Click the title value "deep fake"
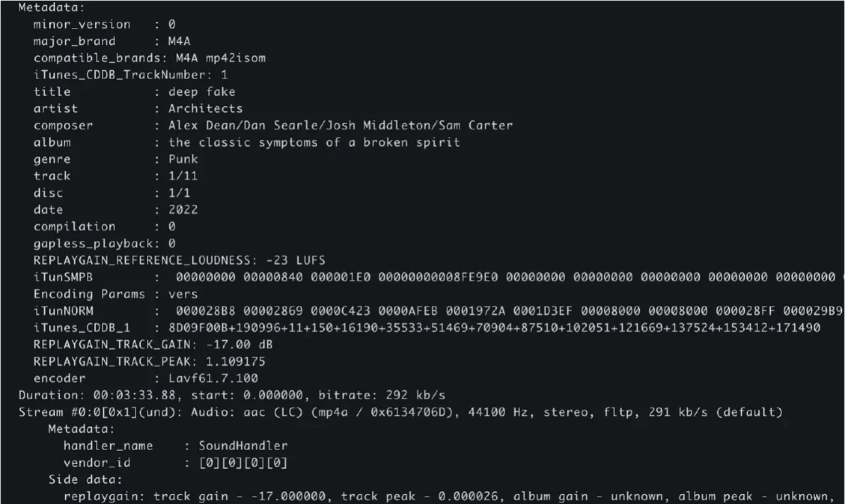Viewport: 845px width, 504px height. coord(201,92)
